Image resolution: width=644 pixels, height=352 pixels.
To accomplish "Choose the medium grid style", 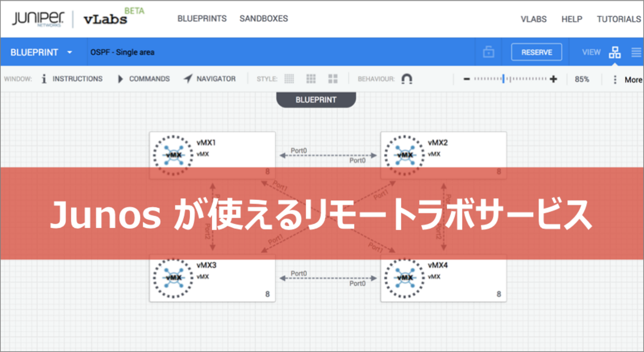I will point(311,79).
